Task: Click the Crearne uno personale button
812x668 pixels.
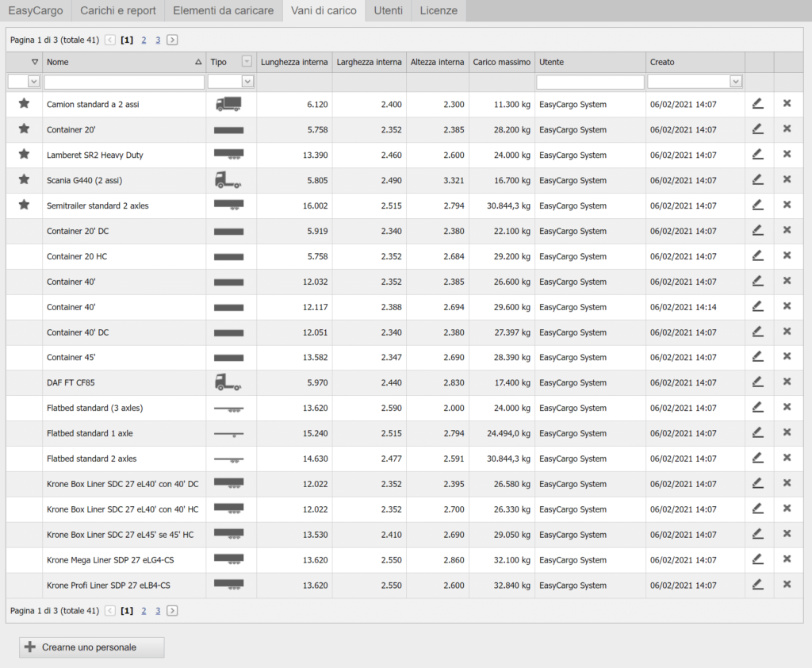Action: [x=92, y=647]
